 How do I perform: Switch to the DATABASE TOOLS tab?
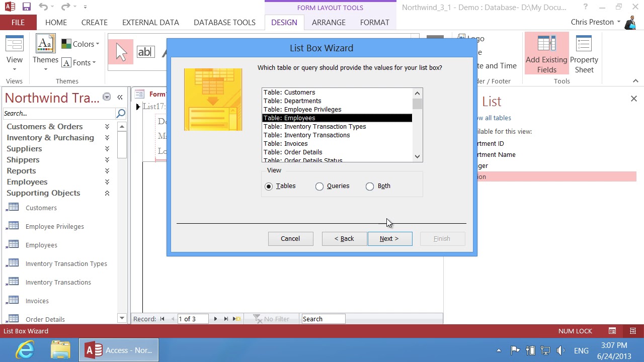[224, 22]
